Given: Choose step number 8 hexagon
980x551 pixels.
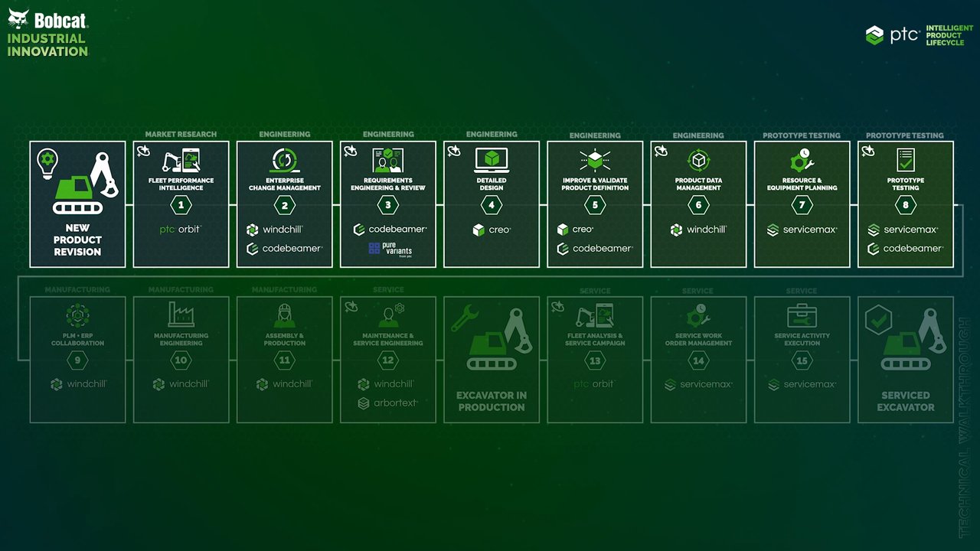Looking at the screenshot, I should (906, 205).
